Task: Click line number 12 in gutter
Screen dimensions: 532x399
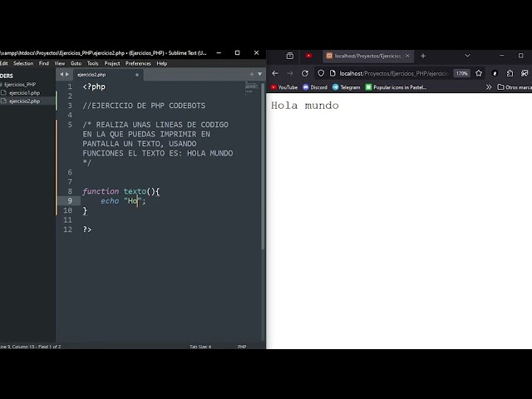Action: pyautogui.click(x=68, y=229)
